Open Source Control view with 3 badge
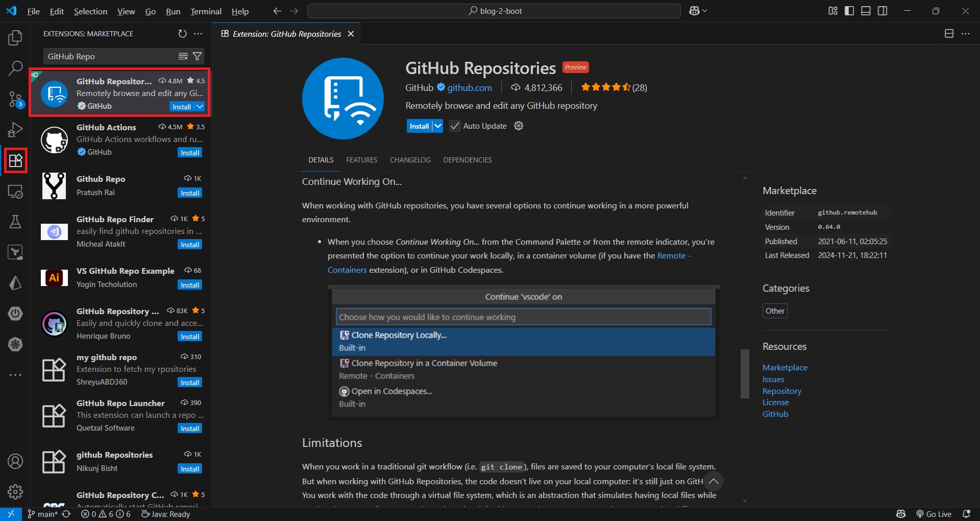The width and height of the screenshot is (980, 521). point(15,99)
